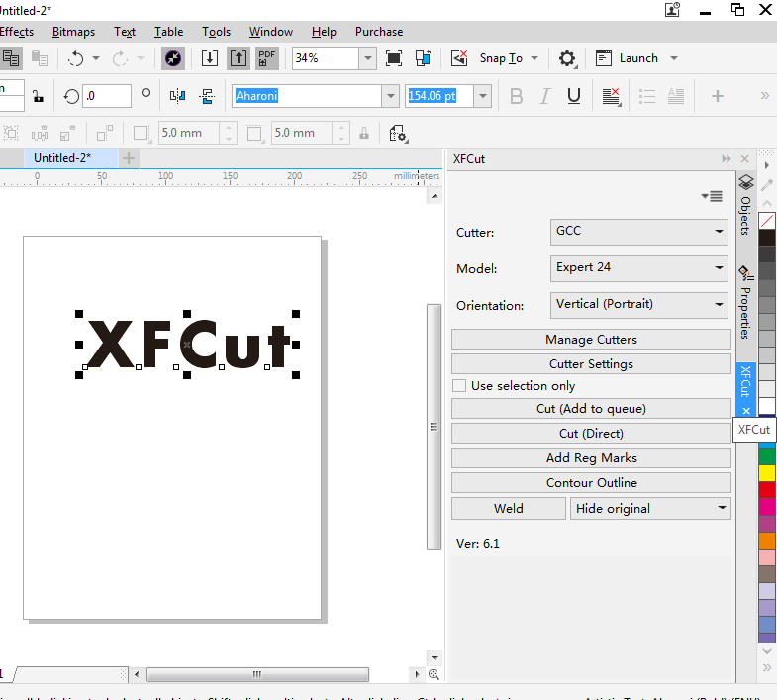
Task: Select the no-fill color swatch
Action: pos(766,221)
